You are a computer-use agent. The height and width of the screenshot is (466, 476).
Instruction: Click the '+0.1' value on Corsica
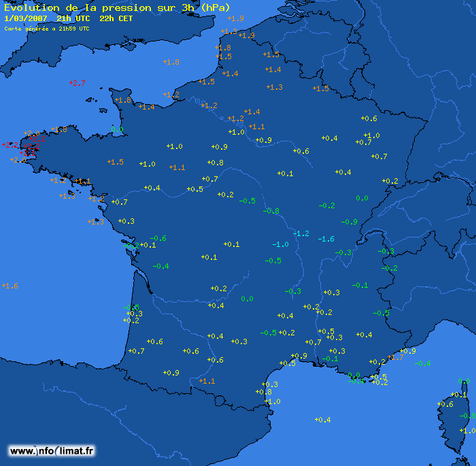[x=459, y=395]
